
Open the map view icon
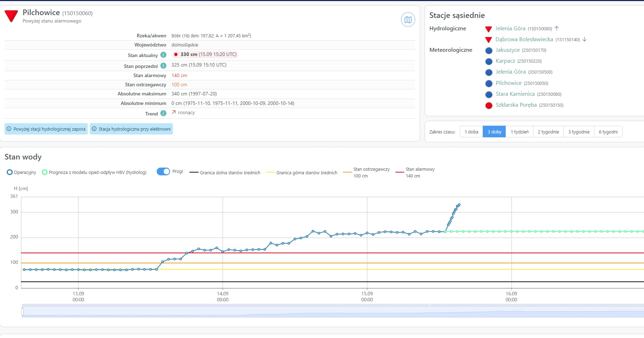[408, 20]
